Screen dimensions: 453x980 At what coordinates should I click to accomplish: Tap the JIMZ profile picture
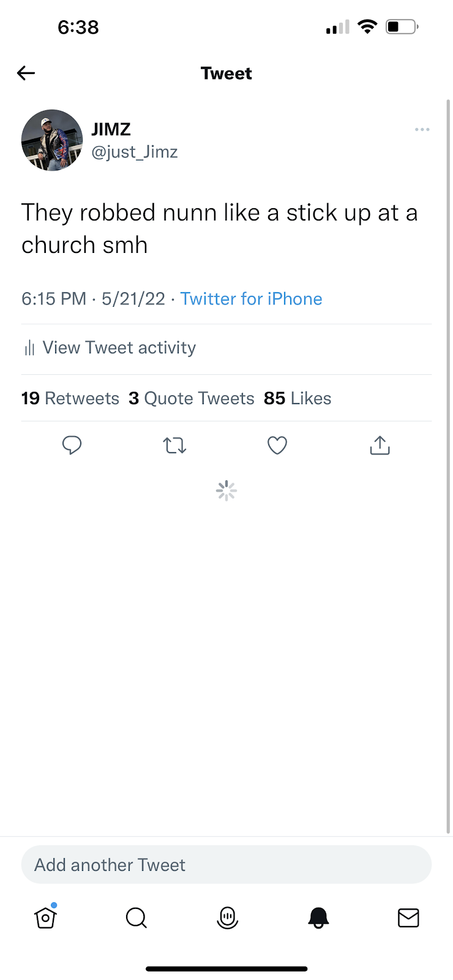coord(52,140)
